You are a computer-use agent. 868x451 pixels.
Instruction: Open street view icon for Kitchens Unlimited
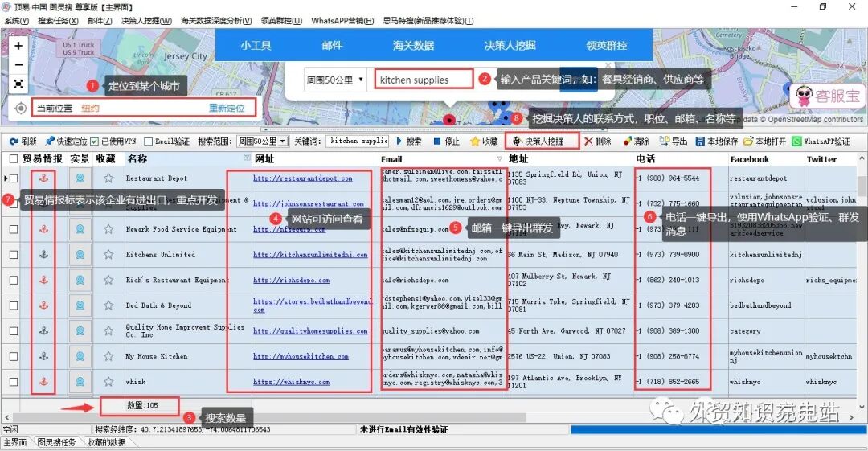point(80,254)
